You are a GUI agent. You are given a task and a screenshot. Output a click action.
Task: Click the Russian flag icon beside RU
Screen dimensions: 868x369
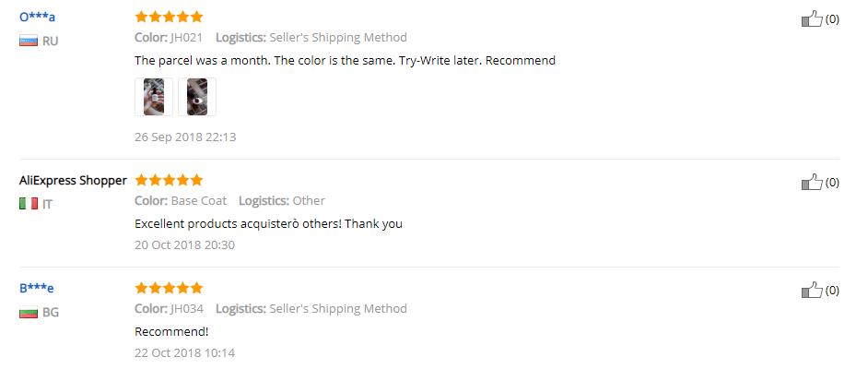tap(29, 41)
